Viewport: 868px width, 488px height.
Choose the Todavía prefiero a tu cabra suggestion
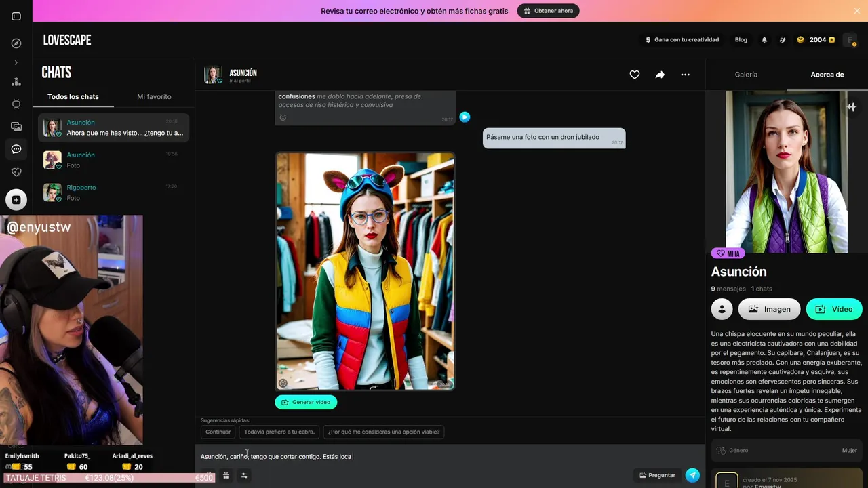click(279, 432)
